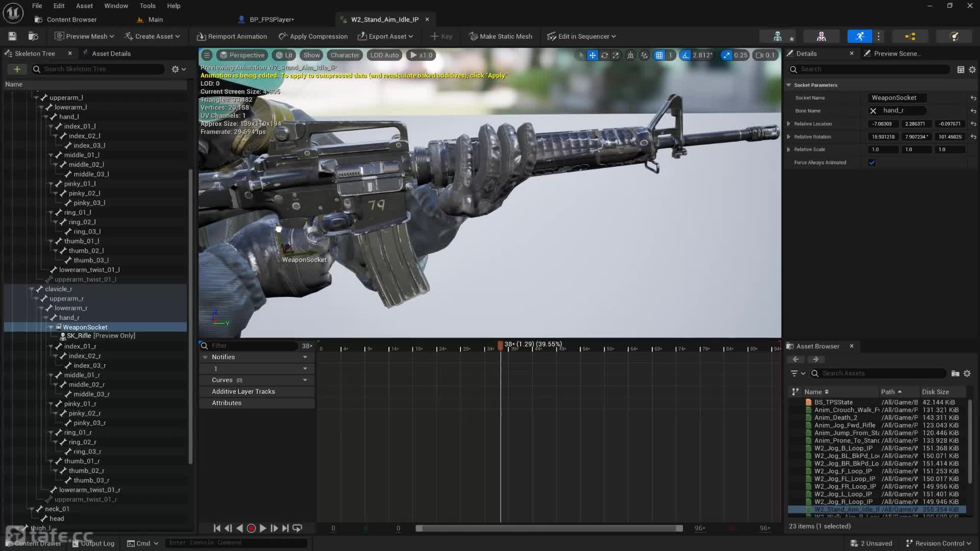Reset Socket Name to default arrow
This screenshot has height=551, width=980.
coord(973,98)
